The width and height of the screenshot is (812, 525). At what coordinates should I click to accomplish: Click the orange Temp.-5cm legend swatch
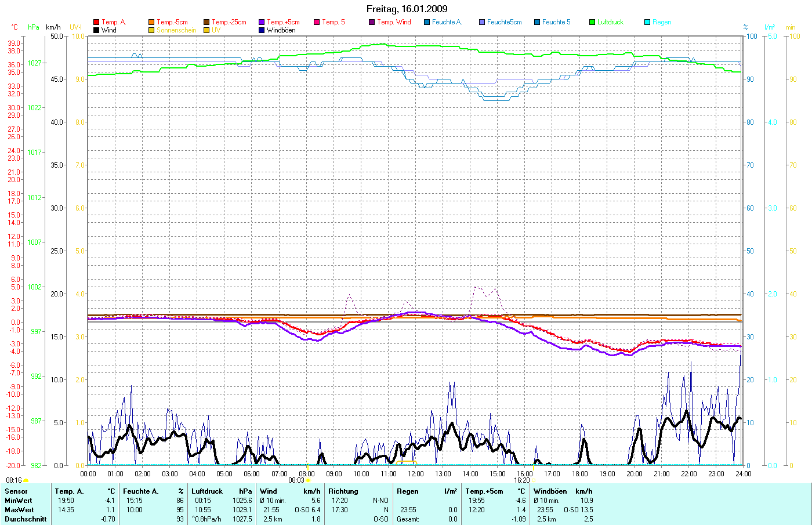(151, 22)
